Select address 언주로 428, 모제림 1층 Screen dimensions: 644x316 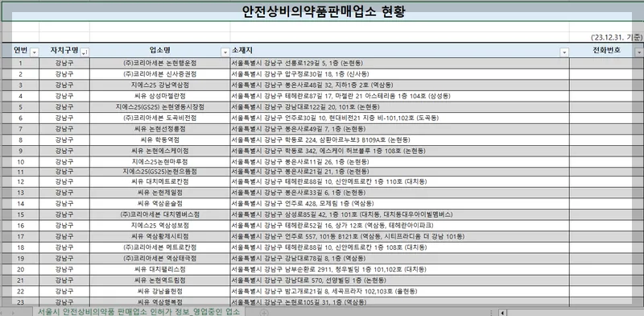click(x=399, y=204)
